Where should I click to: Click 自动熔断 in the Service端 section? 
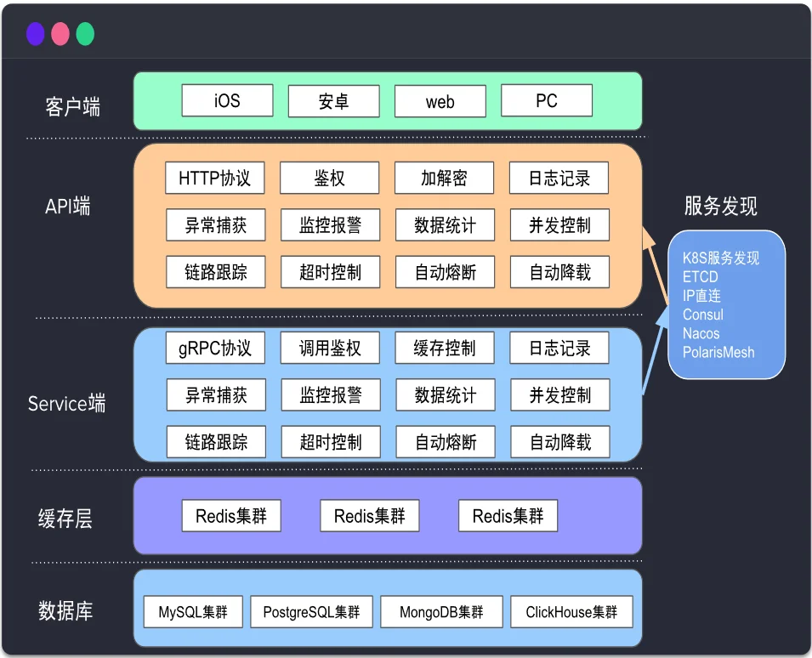point(446,442)
